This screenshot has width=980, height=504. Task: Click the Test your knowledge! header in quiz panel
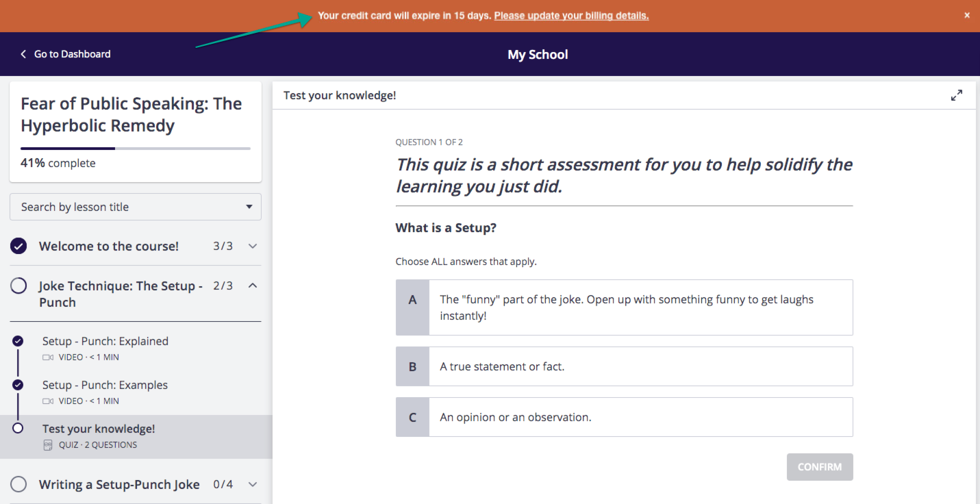coord(340,95)
